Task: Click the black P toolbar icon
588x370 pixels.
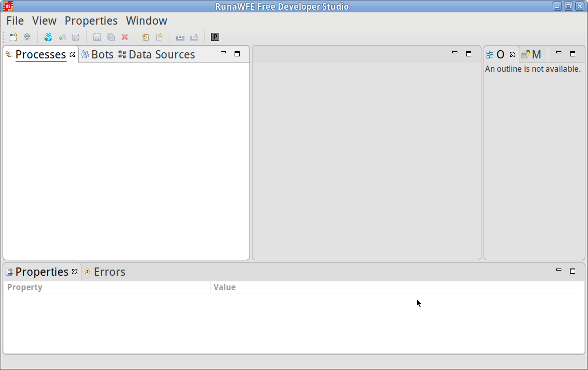Action: 215,37
